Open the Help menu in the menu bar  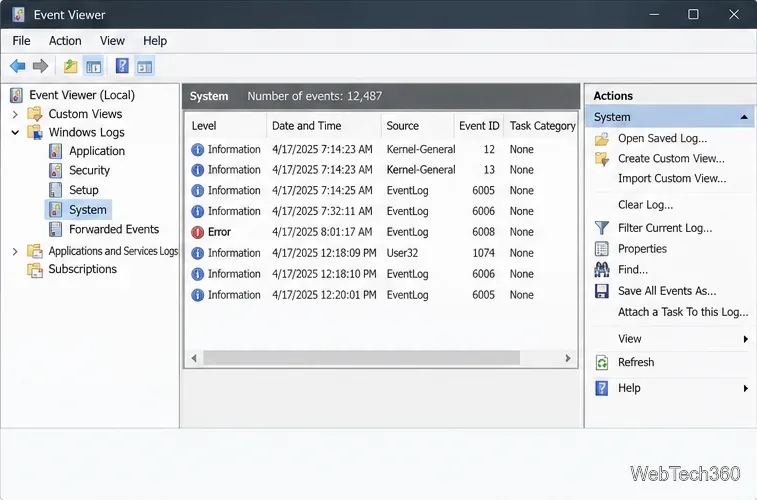pos(155,41)
